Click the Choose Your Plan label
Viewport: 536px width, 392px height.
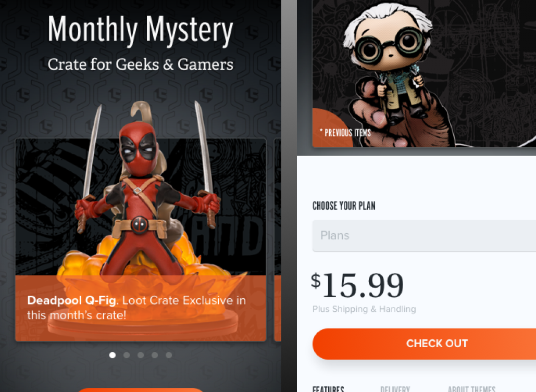click(x=344, y=206)
